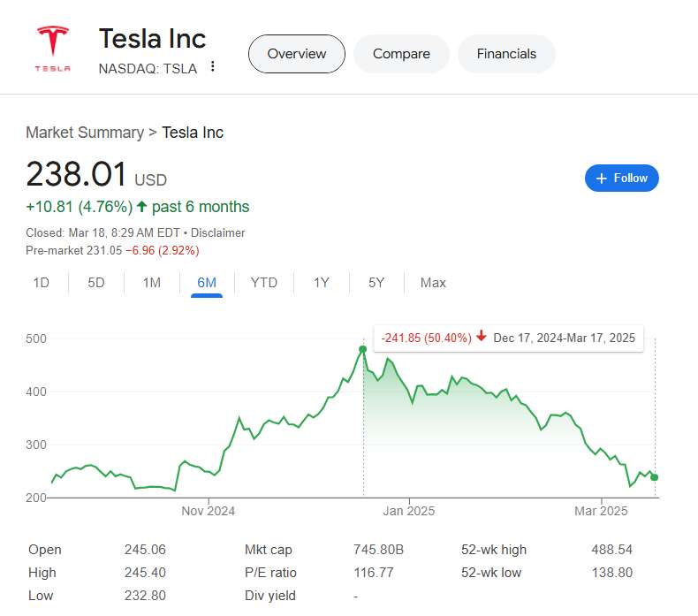Click the chart's endpoint marker near Mar 2025
Image resolution: width=698 pixels, height=616 pixels.
pyautogui.click(x=655, y=477)
